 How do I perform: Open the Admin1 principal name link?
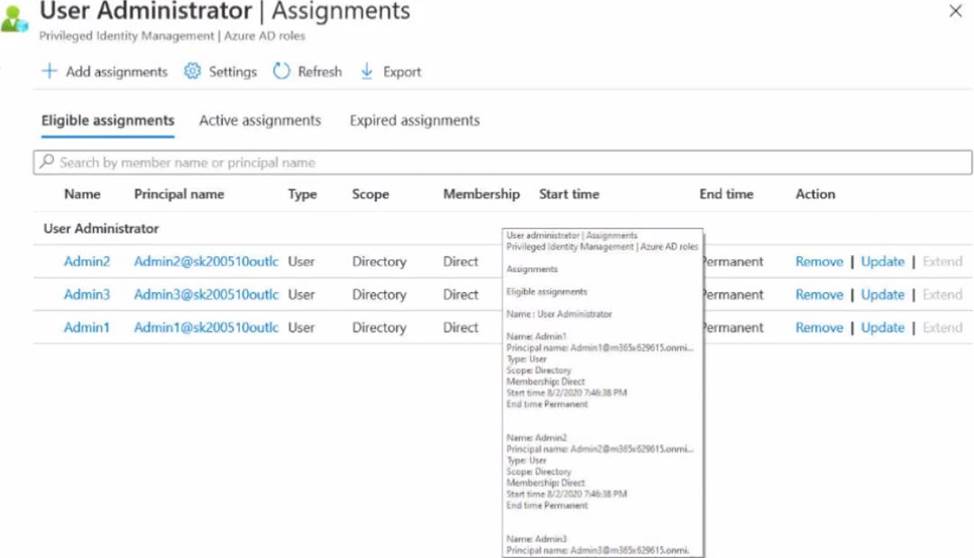click(206, 328)
